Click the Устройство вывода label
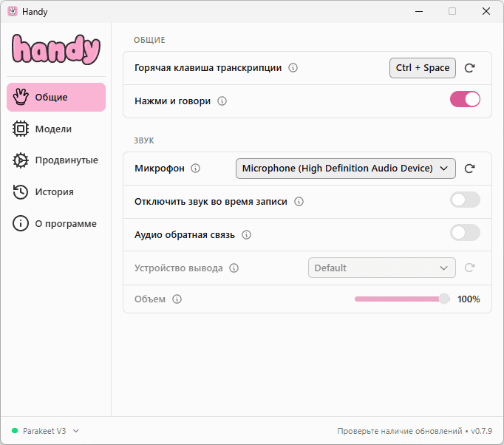The width and height of the screenshot is (504, 445). 178,268
